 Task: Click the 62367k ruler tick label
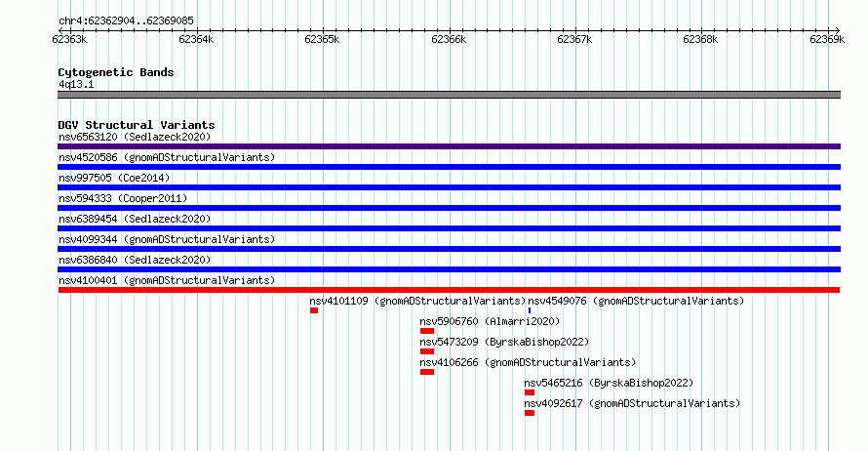click(x=574, y=39)
